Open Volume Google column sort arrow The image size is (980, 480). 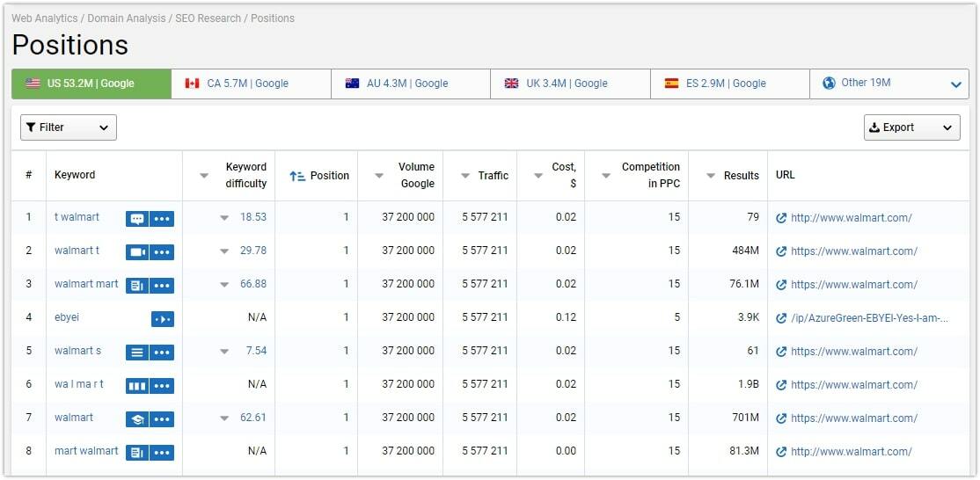click(379, 176)
